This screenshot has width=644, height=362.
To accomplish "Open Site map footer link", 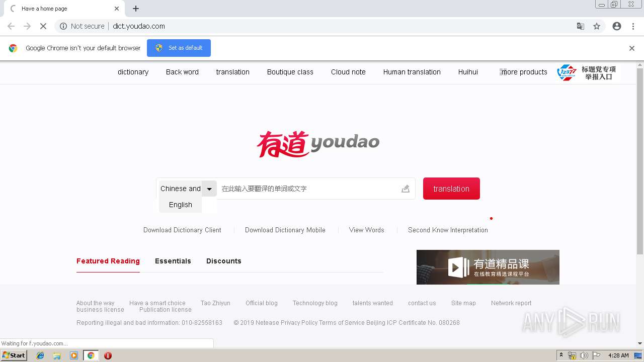I will click(463, 303).
